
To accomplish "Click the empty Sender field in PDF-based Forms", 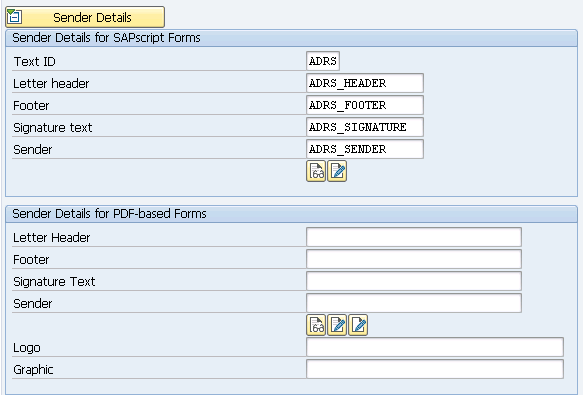I will (414, 303).
